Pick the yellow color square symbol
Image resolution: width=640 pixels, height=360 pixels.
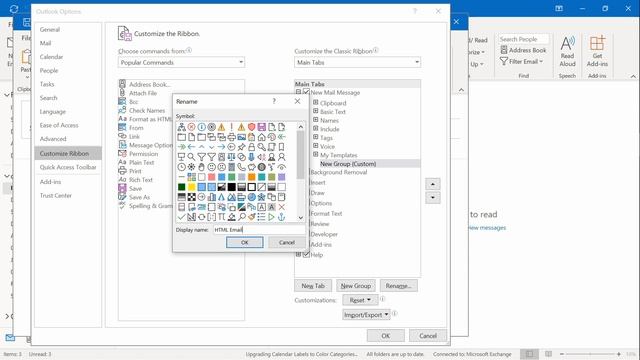(191, 187)
